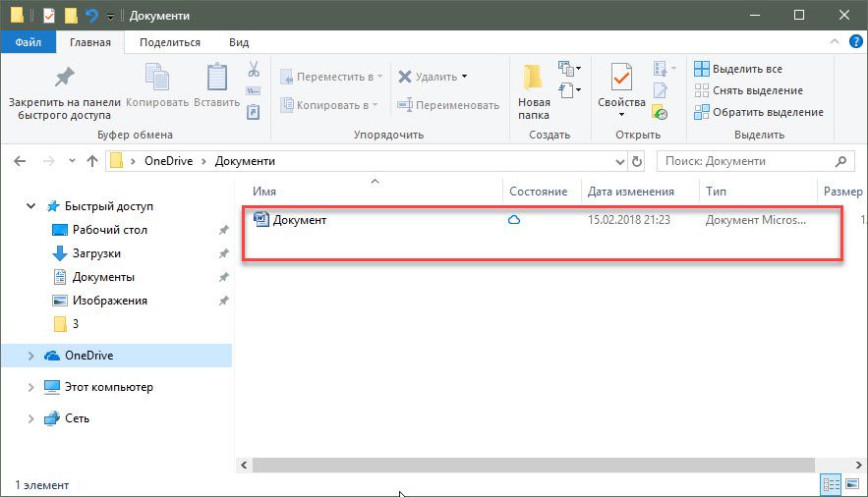Switch to the Вид ribbon tab
Image resolution: width=868 pixels, height=497 pixels.
[239, 42]
